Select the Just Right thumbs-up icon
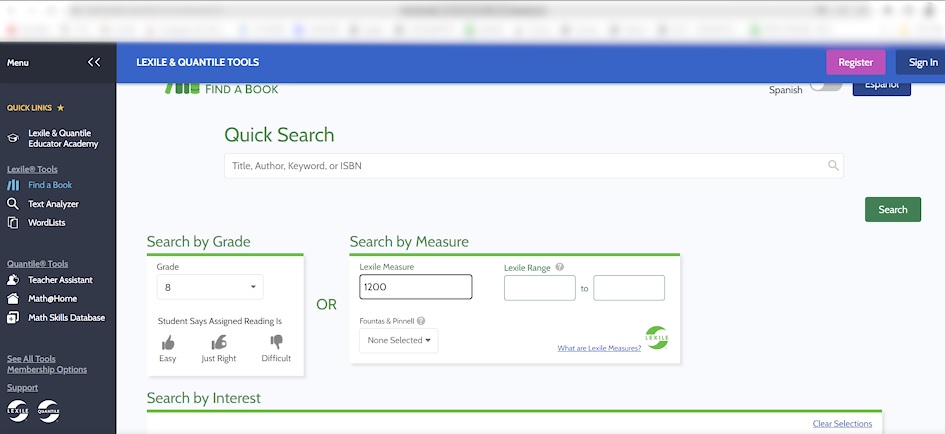 219,343
